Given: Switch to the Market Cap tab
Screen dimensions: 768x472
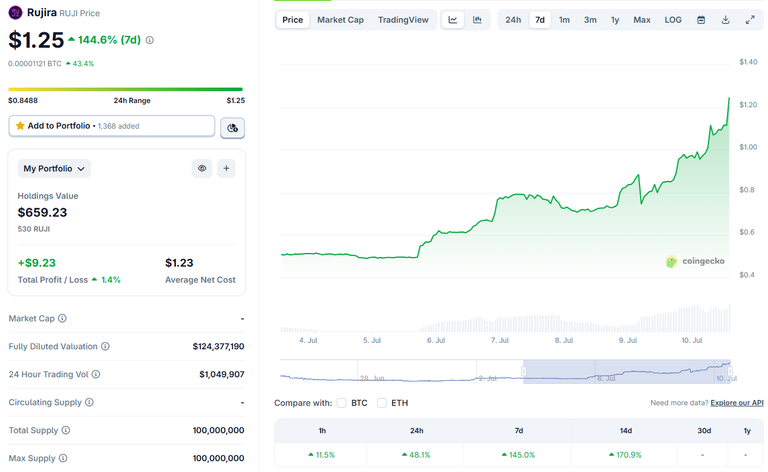Looking at the screenshot, I should pyautogui.click(x=340, y=20).
